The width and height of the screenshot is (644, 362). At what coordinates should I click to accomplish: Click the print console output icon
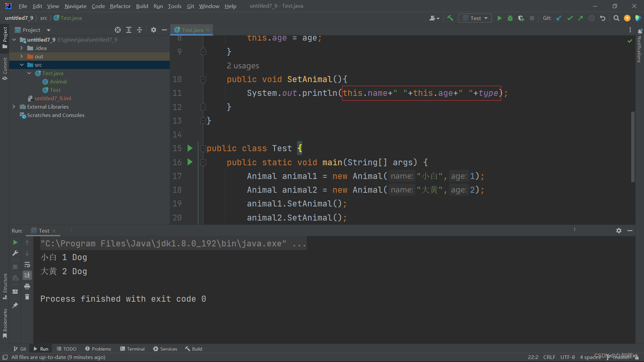click(27, 286)
